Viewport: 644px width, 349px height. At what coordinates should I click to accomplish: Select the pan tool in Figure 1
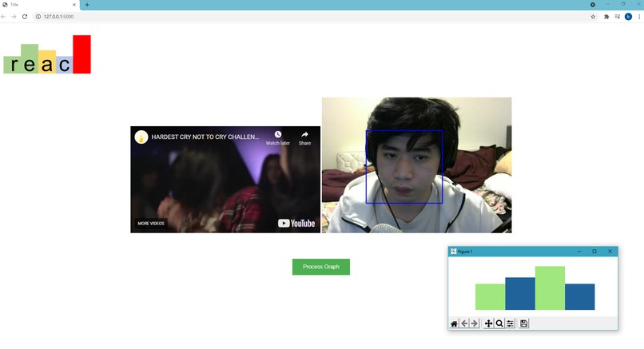[x=488, y=323]
